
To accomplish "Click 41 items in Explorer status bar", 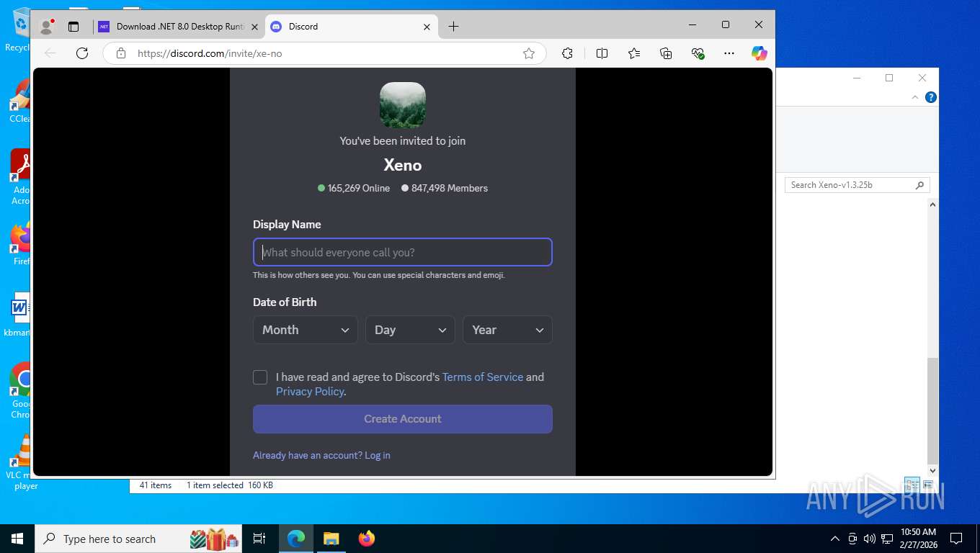I will click(x=155, y=485).
